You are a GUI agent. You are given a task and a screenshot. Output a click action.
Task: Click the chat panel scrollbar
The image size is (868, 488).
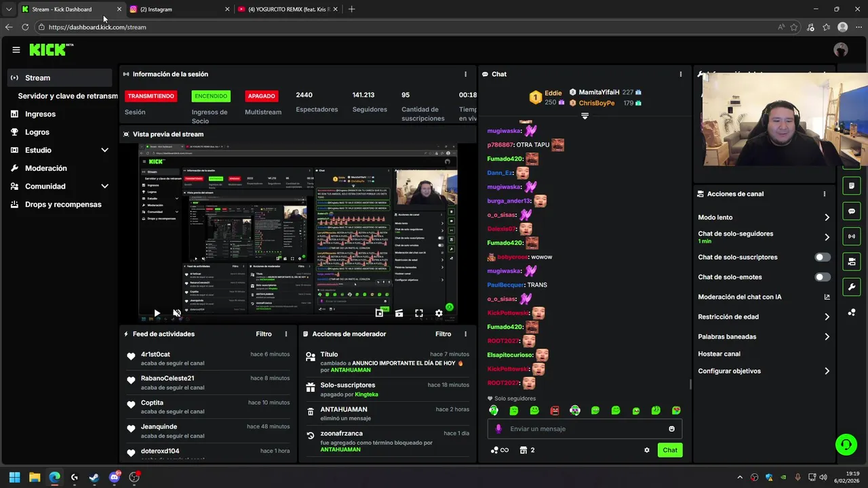pyautogui.click(x=690, y=384)
